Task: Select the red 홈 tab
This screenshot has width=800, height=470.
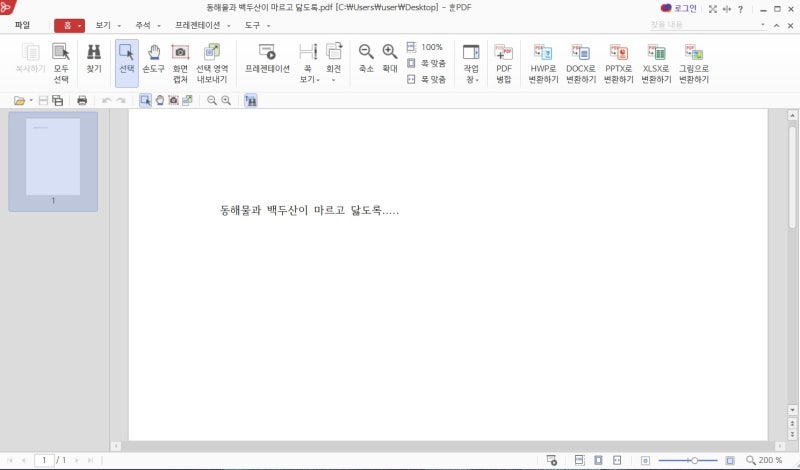Action: [67, 26]
